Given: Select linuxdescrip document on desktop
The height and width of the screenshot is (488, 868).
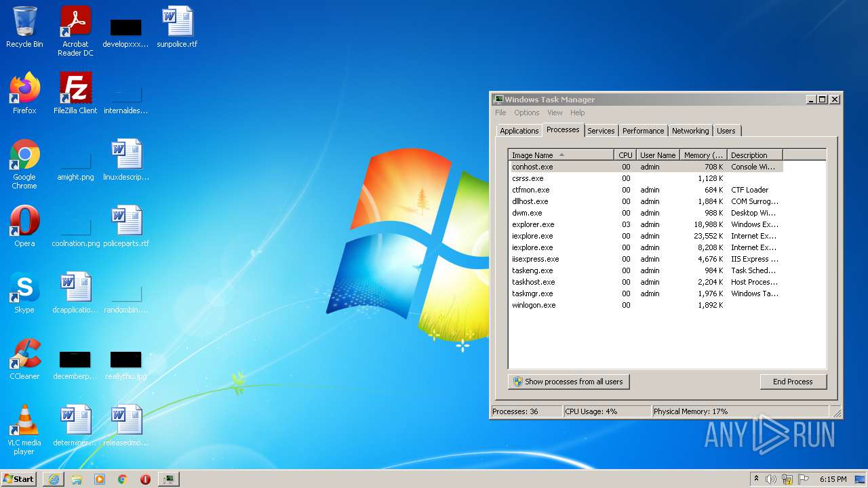Looking at the screenshot, I should (x=126, y=160).
